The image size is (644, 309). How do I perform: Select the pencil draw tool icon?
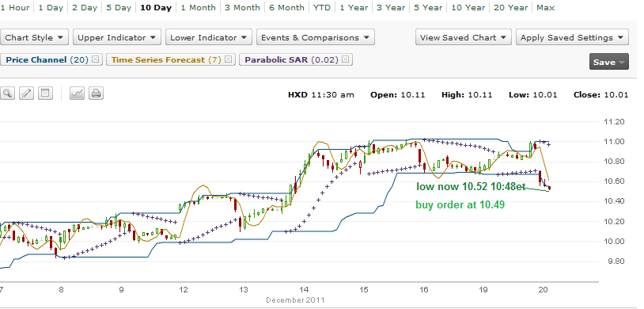point(26,93)
